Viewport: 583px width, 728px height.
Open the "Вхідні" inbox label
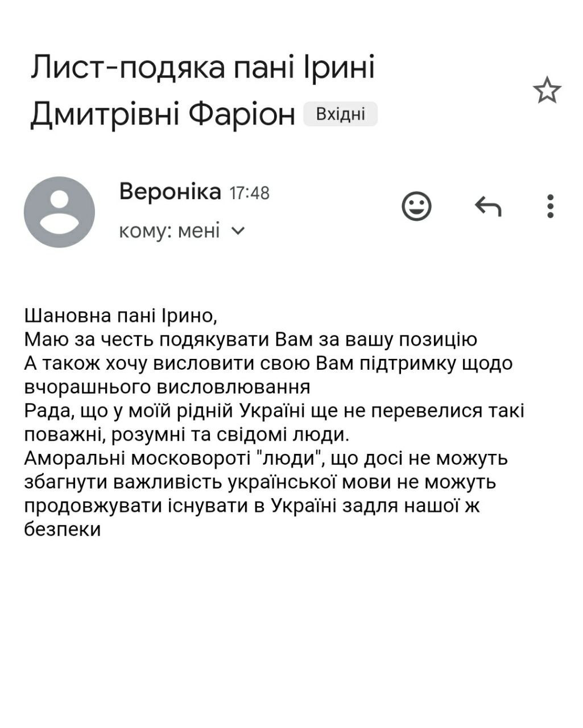pyautogui.click(x=340, y=114)
